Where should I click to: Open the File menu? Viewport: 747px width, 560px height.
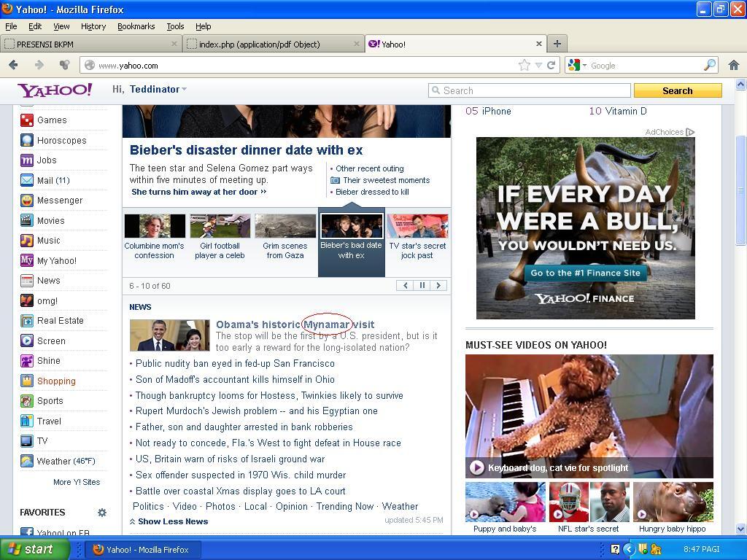pyautogui.click(x=11, y=26)
